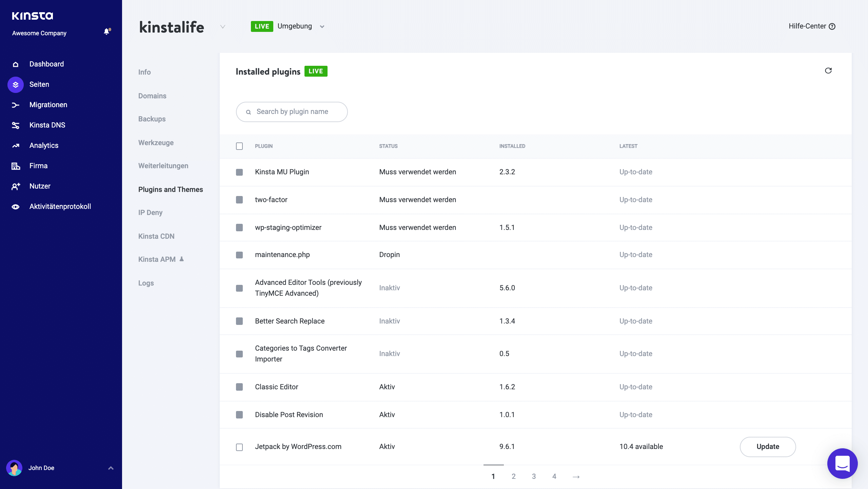Screen dimensions: 868x489
Task: Select Plugins and Themes tab
Action: (x=171, y=190)
